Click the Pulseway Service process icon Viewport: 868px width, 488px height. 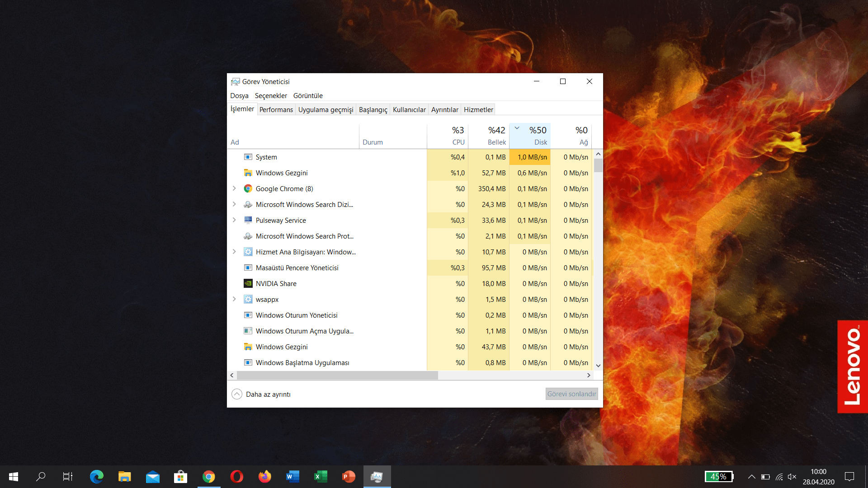pyautogui.click(x=248, y=220)
